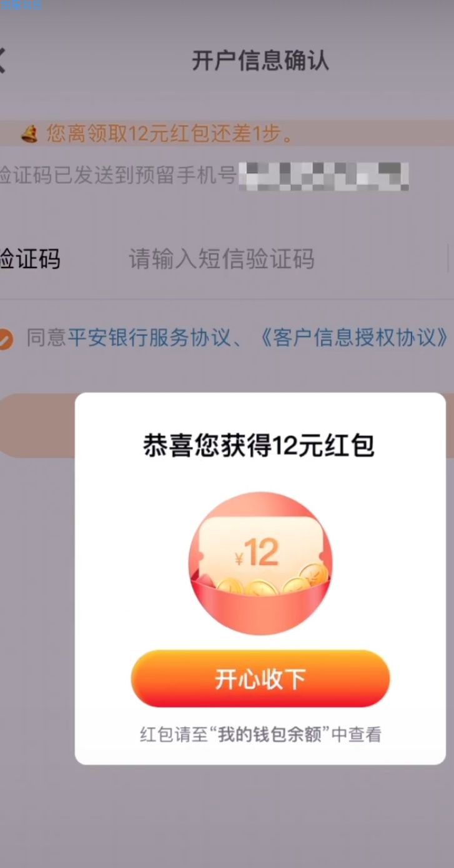The height and width of the screenshot is (868, 454).
Task: Tap the 12元红包 reminder banner text
Action: click(x=170, y=133)
